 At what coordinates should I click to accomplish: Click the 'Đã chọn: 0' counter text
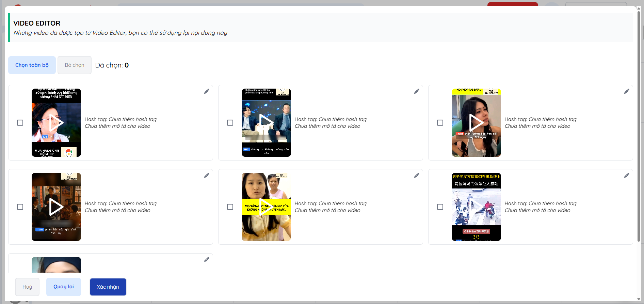[x=112, y=65]
